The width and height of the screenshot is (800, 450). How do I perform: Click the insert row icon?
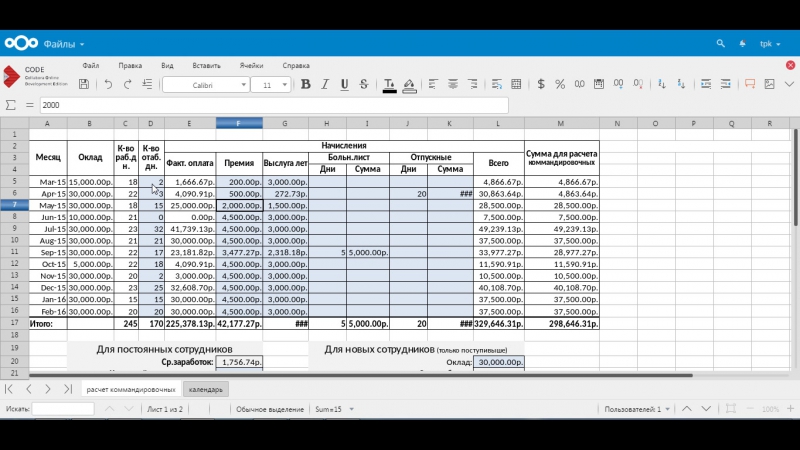pyautogui.click(x=706, y=85)
